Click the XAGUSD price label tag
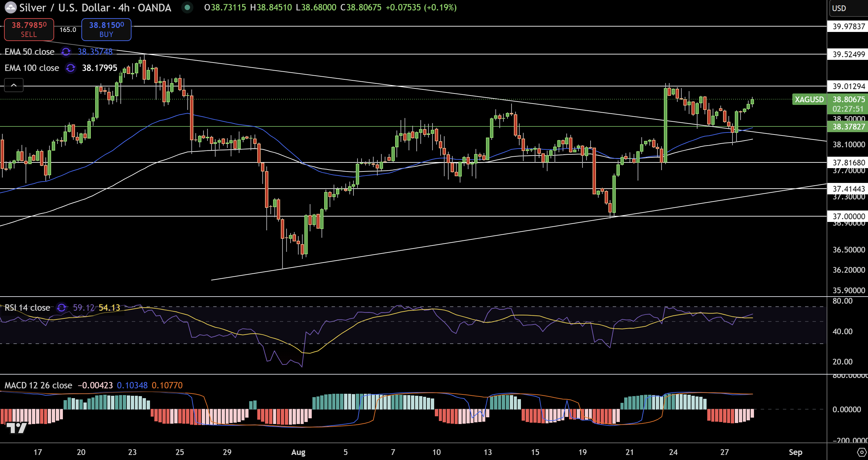This screenshot has width=868, height=460. pos(809,100)
